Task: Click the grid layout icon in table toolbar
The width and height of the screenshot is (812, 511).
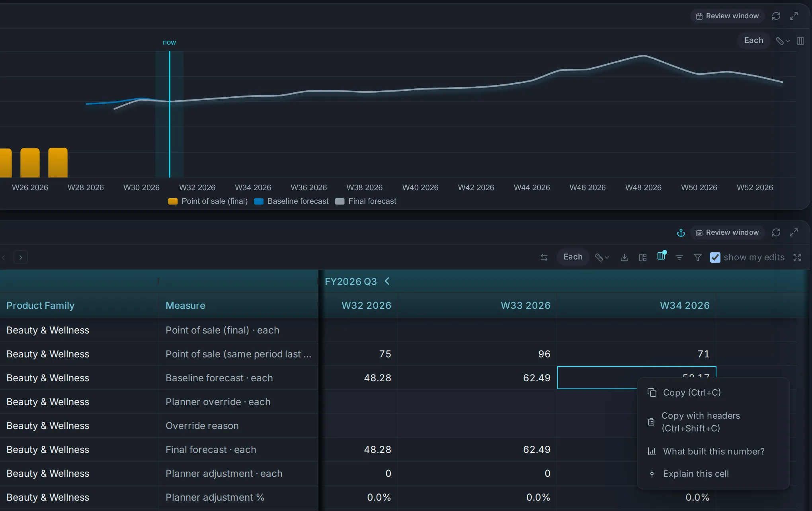Action: tap(643, 257)
